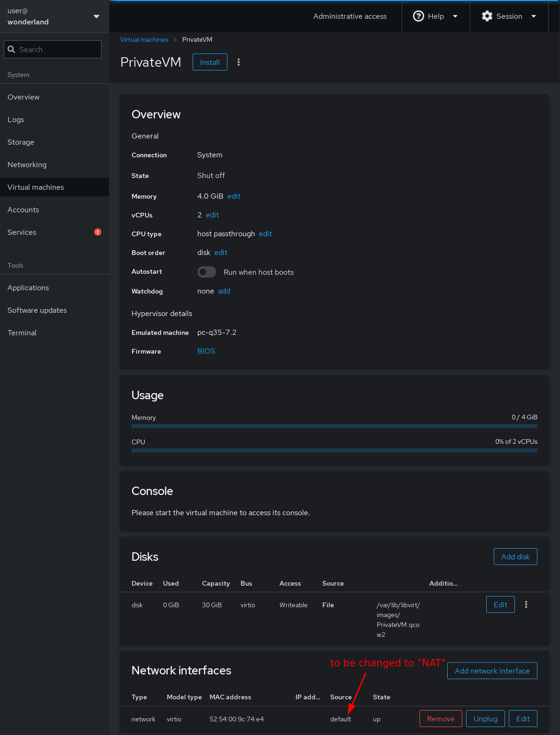Click the Services alert warning icon
Viewport: 560px width, 735px height.
point(98,232)
